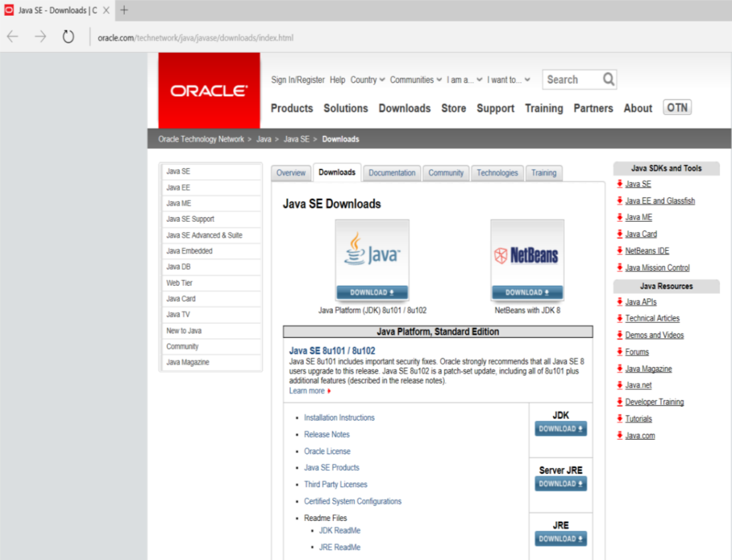Click Oracle Technology Network breadcrumb
Image resolution: width=732 pixels, height=560 pixels.
(x=201, y=139)
